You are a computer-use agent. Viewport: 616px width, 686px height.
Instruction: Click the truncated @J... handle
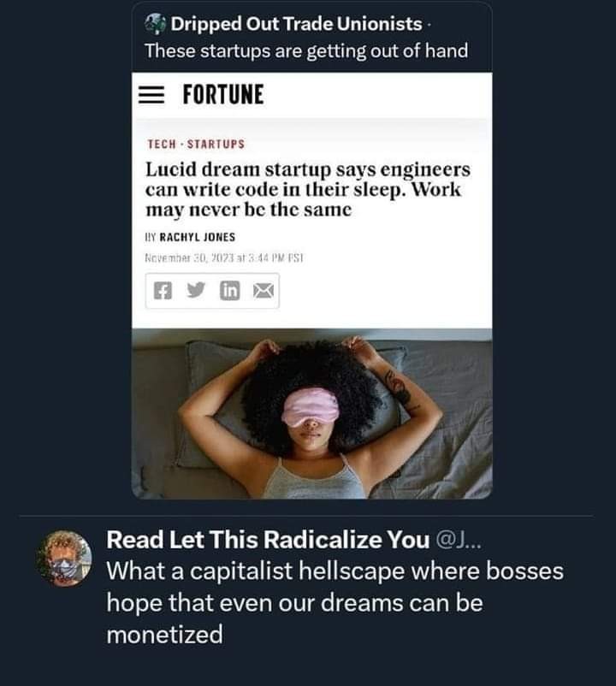tap(459, 541)
